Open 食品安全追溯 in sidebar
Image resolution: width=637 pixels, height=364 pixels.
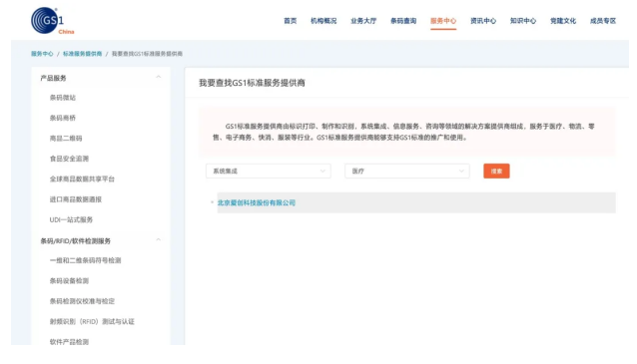69,159
